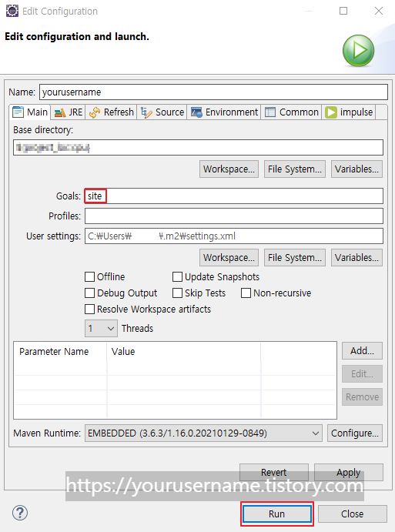Click the Configure... runtime button

click(x=355, y=433)
